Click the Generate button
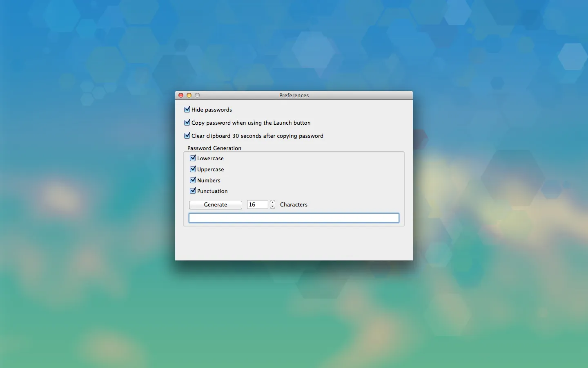Screen dimensions: 588x368 pos(216,205)
